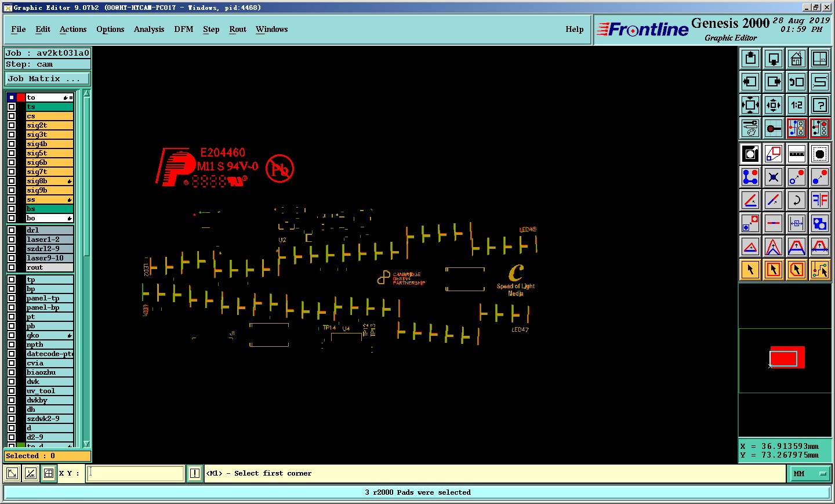Click the black octagon dotted-frame icon
Screen dimensions: 835x504
(x=820, y=154)
